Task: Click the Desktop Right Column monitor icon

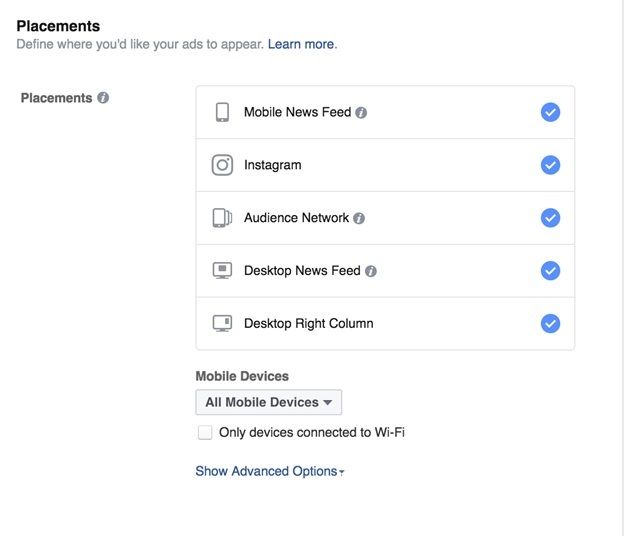Action: pyautogui.click(x=222, y=324)
